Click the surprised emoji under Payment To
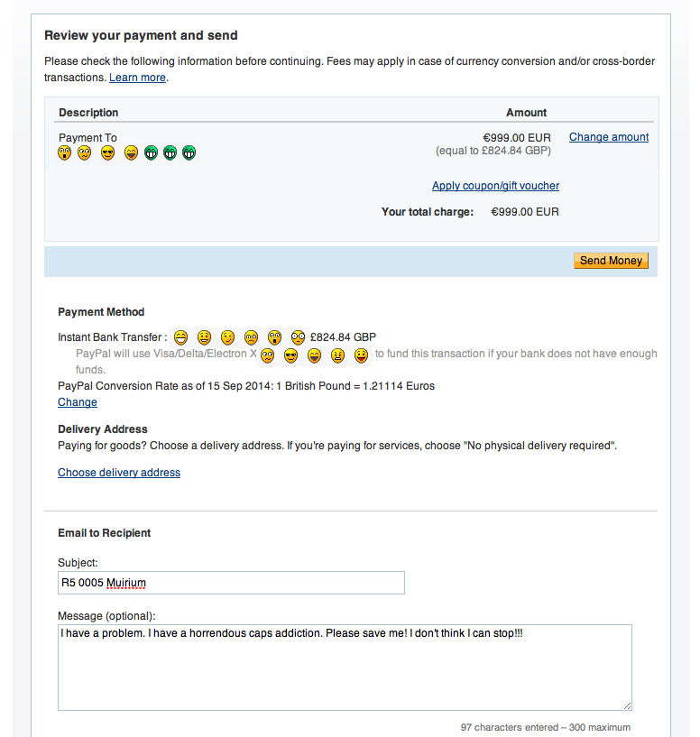The width and height of the screenshot is (700, 737). (65, 153)
